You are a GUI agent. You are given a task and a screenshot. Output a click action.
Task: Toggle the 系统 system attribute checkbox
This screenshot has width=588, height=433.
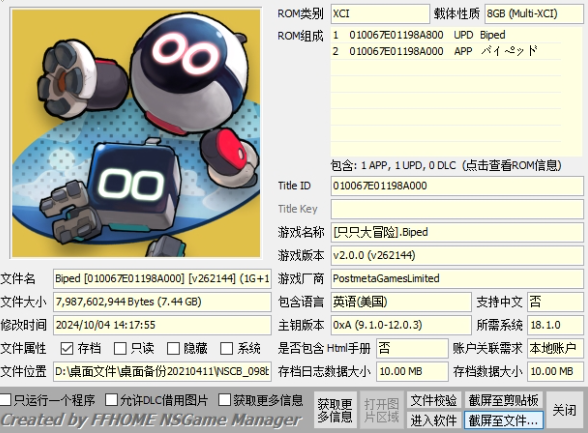click(226, 349)
